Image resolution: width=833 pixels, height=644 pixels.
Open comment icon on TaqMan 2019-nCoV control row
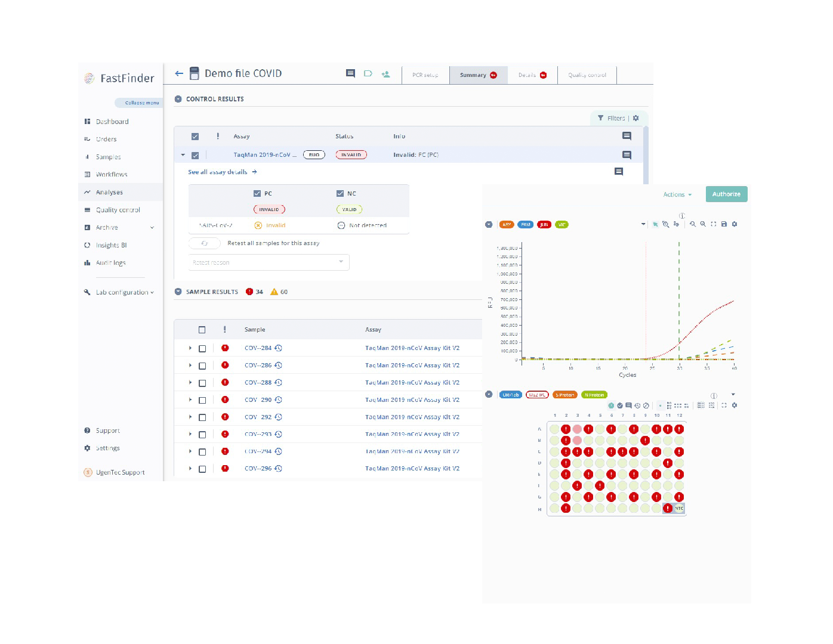(627, 155)
